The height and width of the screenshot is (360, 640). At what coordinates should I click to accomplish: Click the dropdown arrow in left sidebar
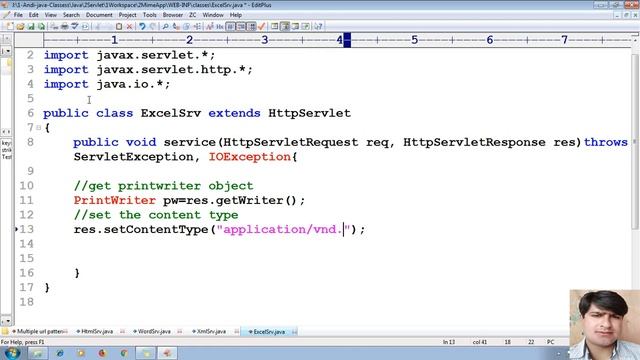(x=7, y=51)
